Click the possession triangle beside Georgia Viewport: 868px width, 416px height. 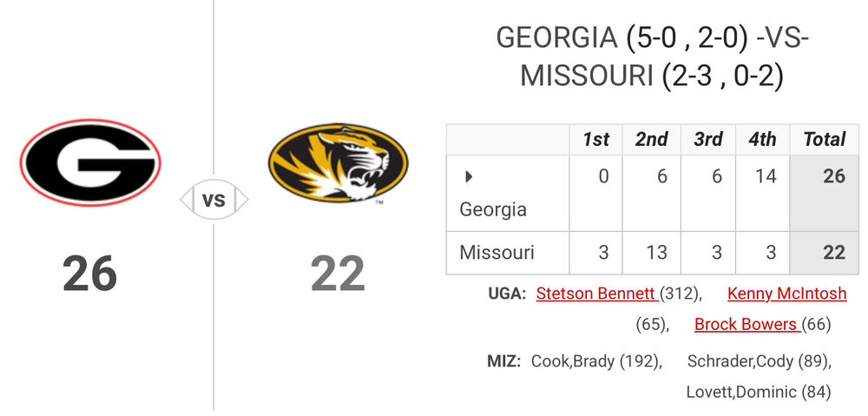click(469, 177)
